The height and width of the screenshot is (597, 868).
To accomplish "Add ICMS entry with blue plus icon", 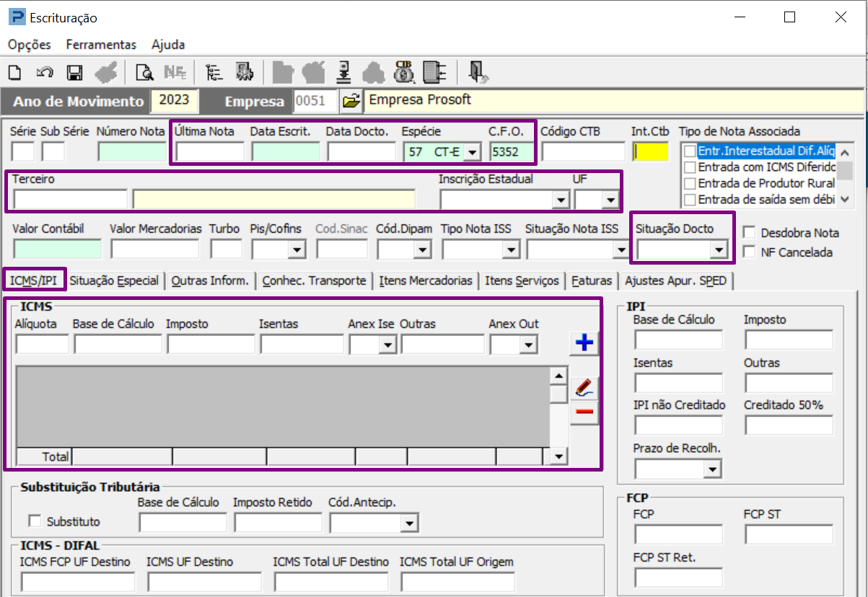I will click(x=584, y=343).
